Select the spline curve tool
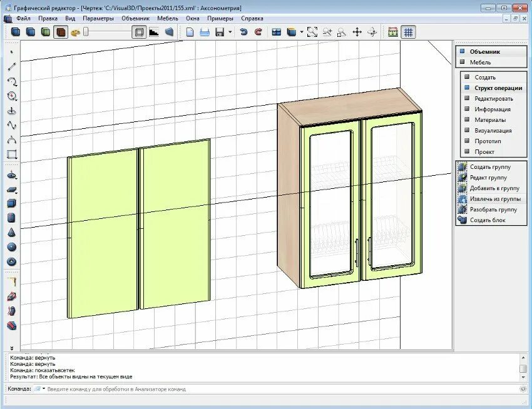The image size is (532, 409). click(x=12, y=126)
